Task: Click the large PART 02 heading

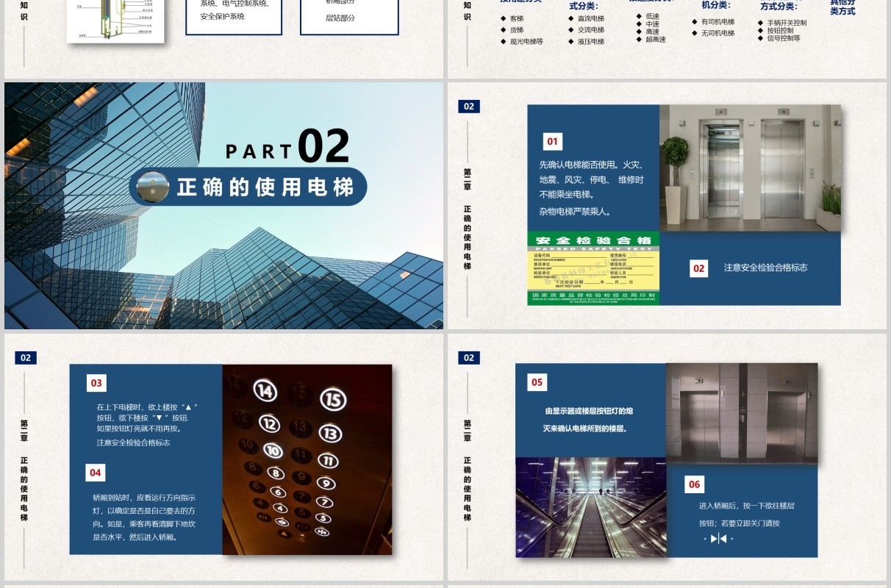Action: click(x=287, y=147)
